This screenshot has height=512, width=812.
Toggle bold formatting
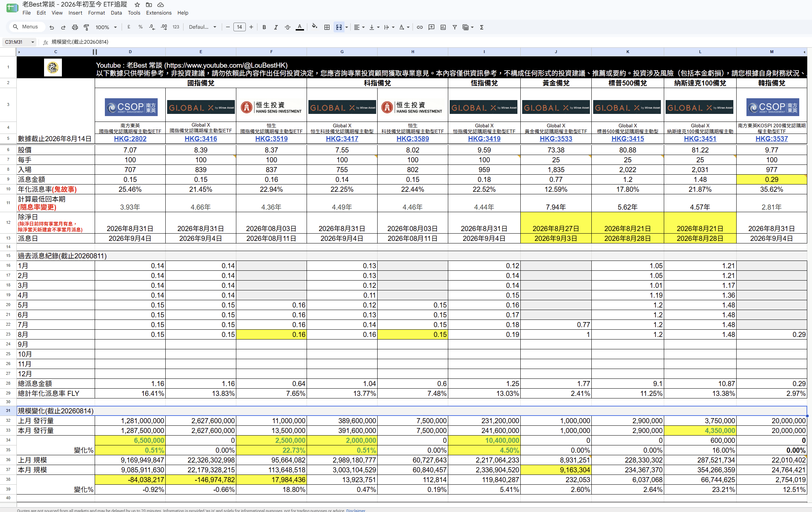(264, 27)
